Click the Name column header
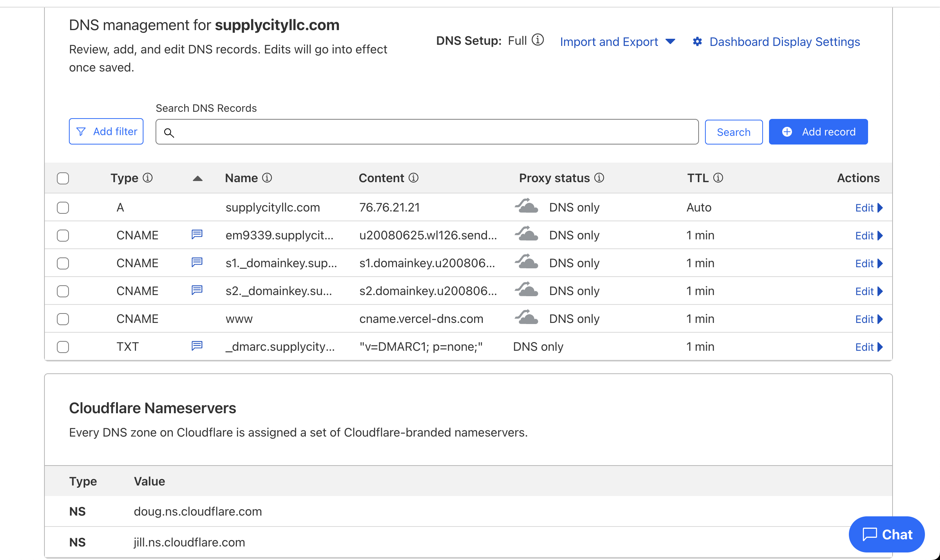 (x=241, y=178)
